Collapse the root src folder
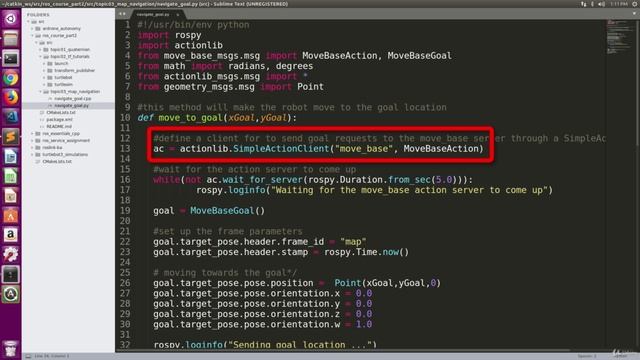Viewport: 640px width, 360px height. point(29,22)
